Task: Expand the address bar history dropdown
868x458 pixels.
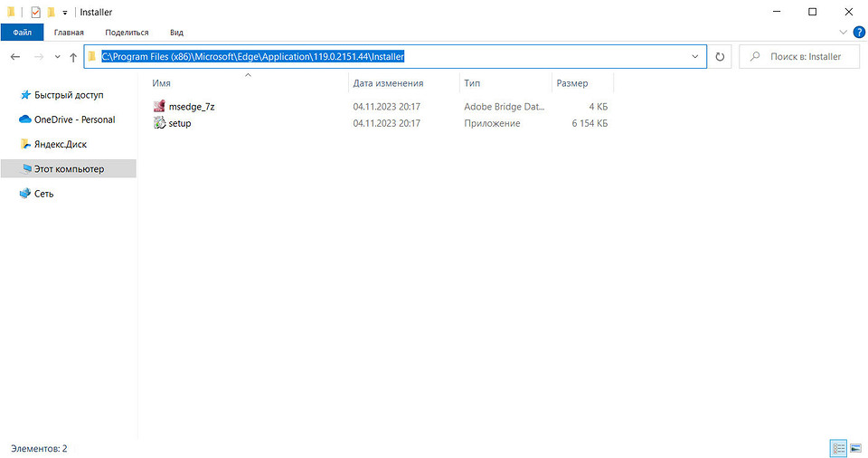Action: [694, 56]
